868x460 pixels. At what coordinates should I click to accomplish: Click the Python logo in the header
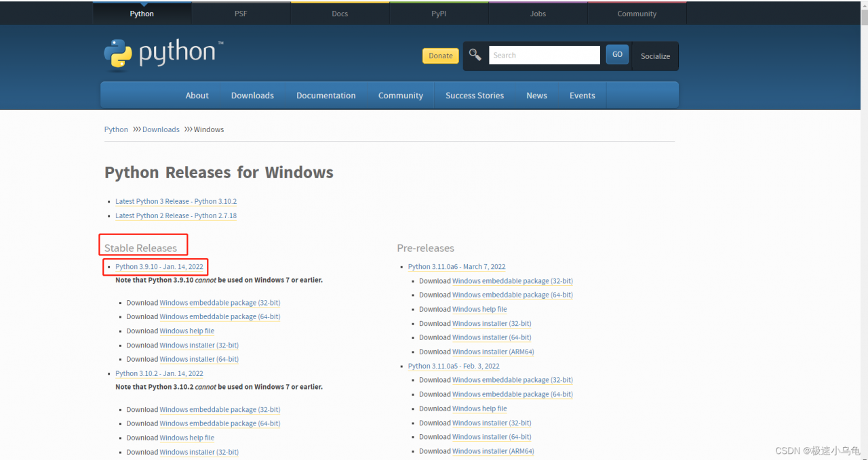pyautogui.click(x=163, y=55)
